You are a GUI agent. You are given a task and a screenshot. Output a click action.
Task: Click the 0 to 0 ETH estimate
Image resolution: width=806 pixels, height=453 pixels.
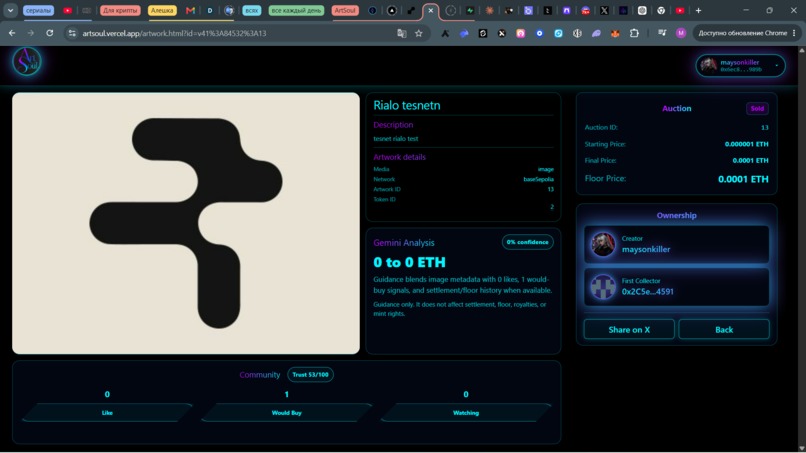[409, 262]
